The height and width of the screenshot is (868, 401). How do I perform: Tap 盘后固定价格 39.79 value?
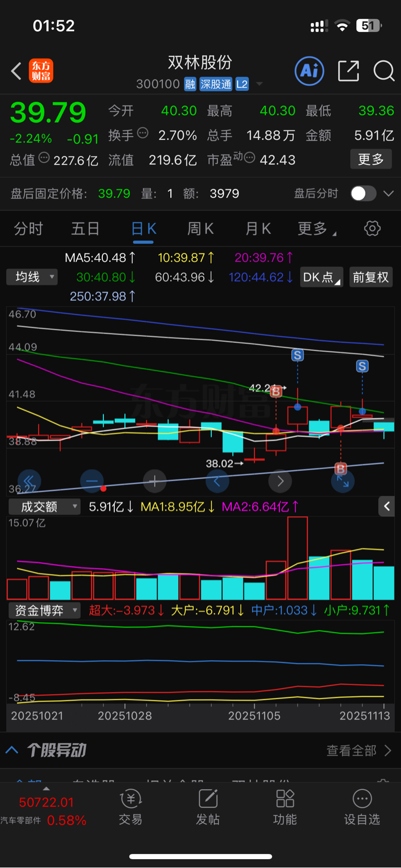click(x=114, y=194)
